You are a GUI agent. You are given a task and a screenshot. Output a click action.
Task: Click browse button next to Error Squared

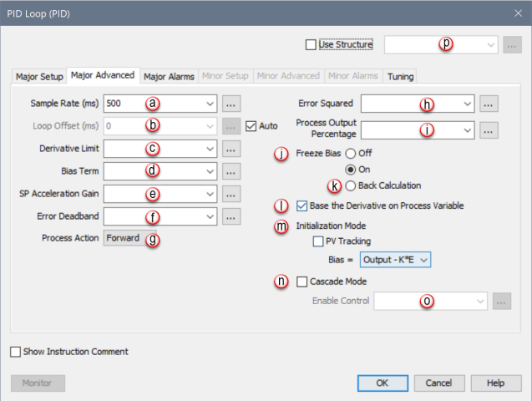coord(489,104)
